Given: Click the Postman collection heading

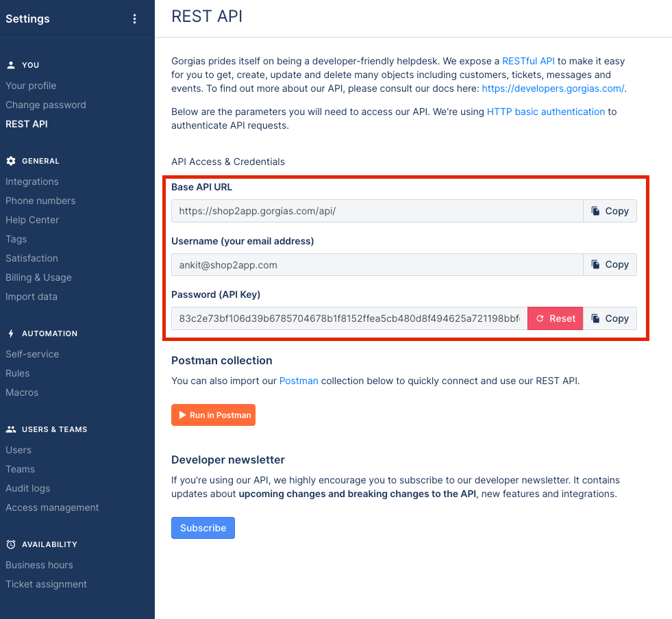Looking at the screenshot, I should point(221,361).
